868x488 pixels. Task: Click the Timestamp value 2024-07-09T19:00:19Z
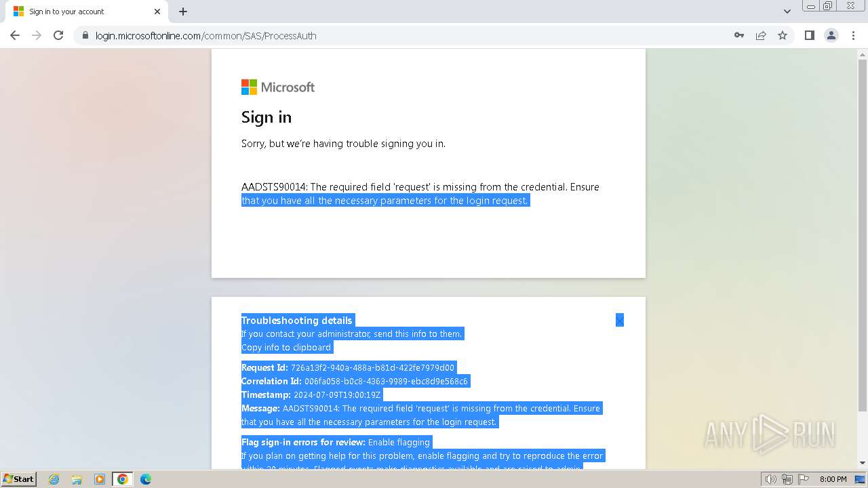[x=337, y=394]
